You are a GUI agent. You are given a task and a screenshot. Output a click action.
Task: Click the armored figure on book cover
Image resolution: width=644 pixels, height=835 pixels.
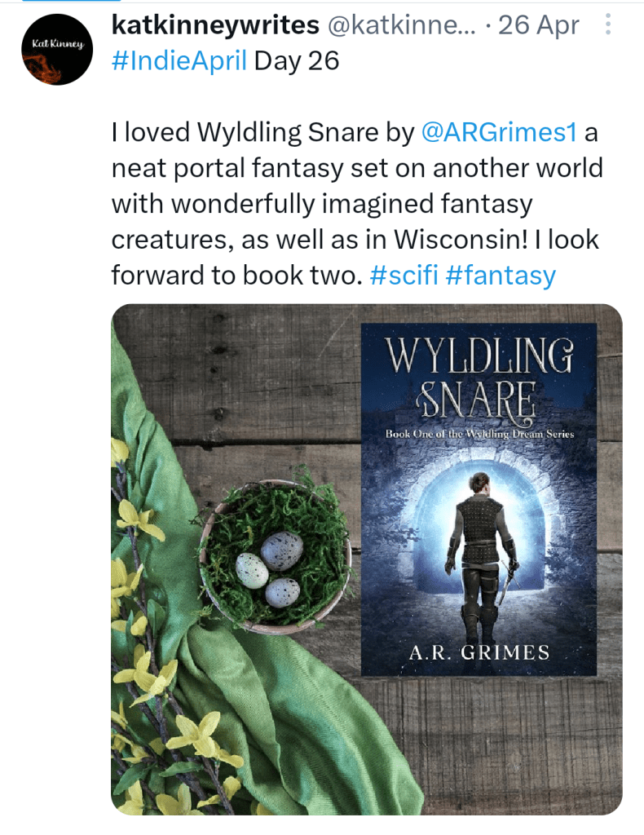click(x=481, y=554)
